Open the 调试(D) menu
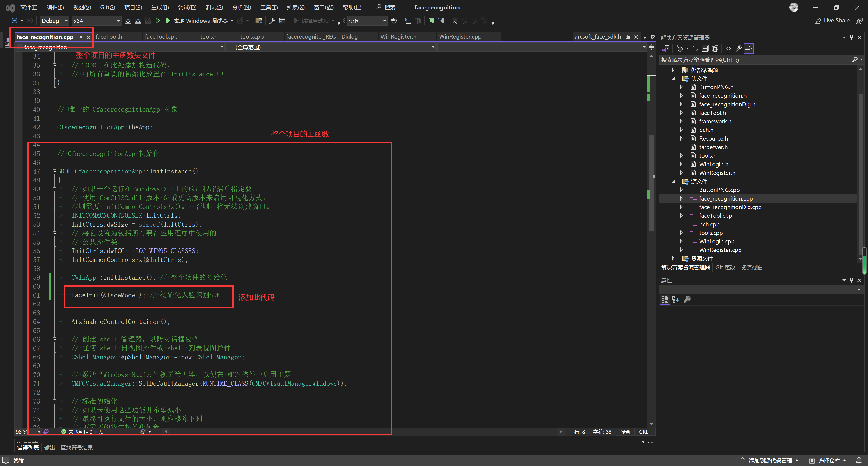Viewport: 868px width, 466px height. (x=187, y=7)
